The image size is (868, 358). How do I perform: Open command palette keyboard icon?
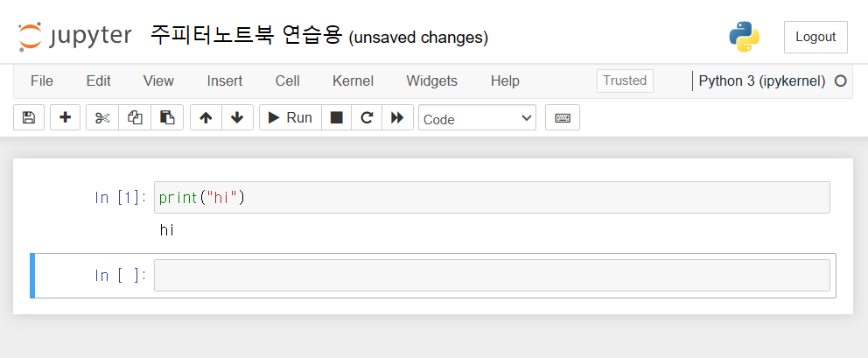click(x=563, y=117)
